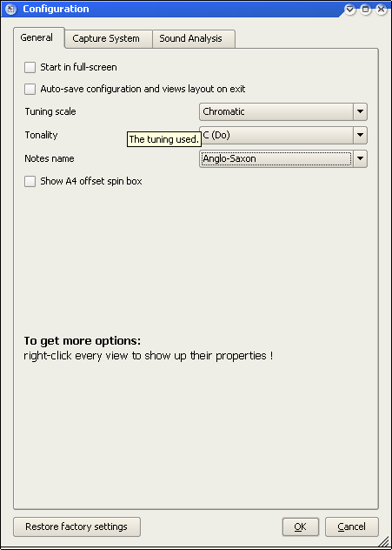Click Restore factory settings button
The width and height of the screenshot is (392, 550).
click(x=76, y=527)
